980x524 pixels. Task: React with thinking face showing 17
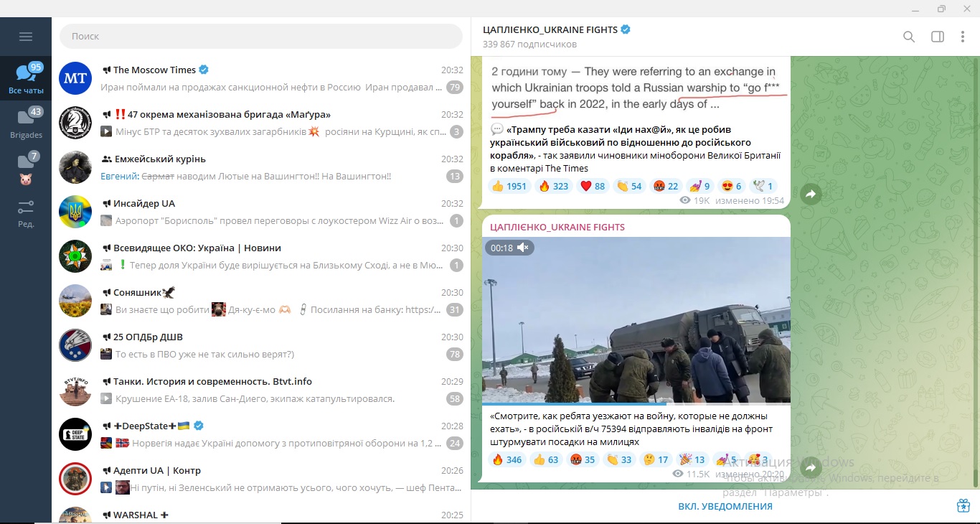(x=656, y=459)
